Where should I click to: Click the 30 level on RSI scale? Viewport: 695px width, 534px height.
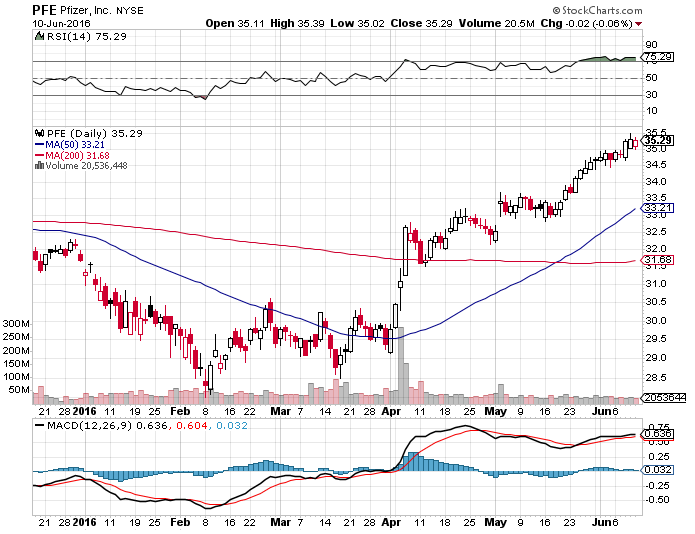coord(652,94)
